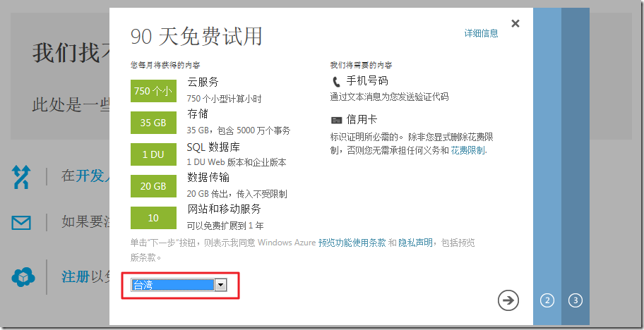Image resolution: width=644 pixels, height=330 pixels.
Task: Go to step 3 circle
Action: 576,300
